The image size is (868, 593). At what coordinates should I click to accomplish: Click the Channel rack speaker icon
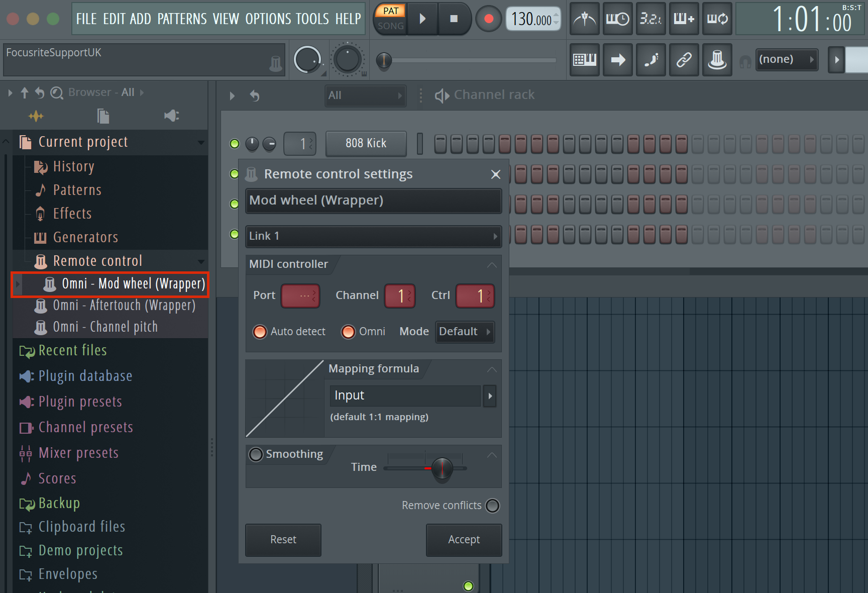[x=442, y=95]
